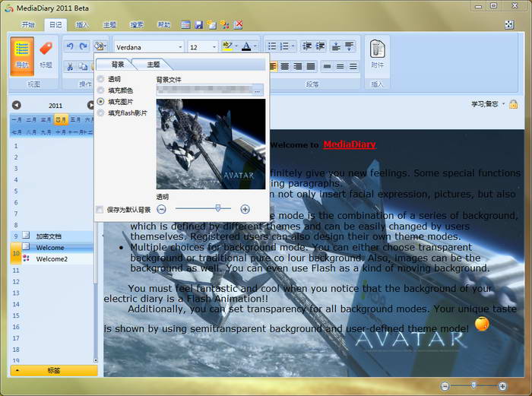Open the Verdana font name dropdown
Viewport: 532px width, 396px height.
point(179,47)
